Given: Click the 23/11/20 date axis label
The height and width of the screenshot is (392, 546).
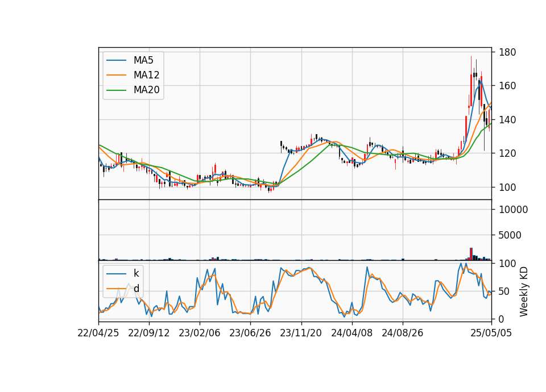Looking at the screenshot, I should click(x=301, y=333).
